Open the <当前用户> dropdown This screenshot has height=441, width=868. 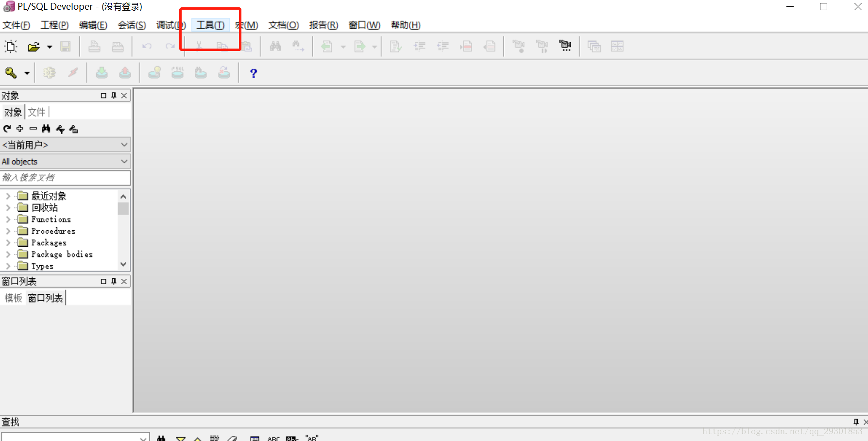coord(66,145)
